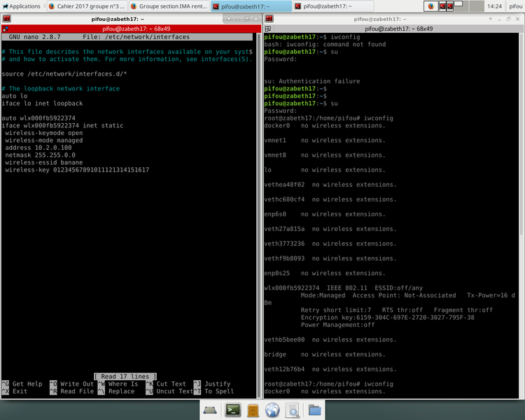Click the Show Desktop icon in dock
Image resolution: width=525 pixels, height=420 pixels.
pos(211,410)
